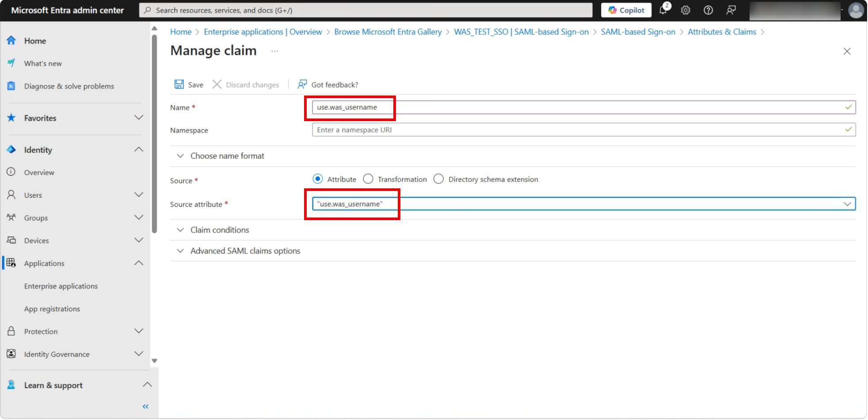Open Diagnose & solve problems item

69,86
